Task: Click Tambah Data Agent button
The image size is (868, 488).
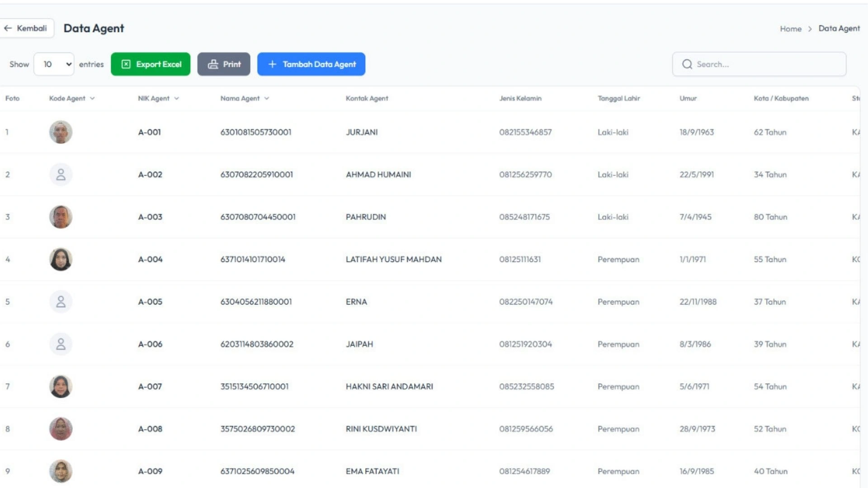Action: pos(311,64)
